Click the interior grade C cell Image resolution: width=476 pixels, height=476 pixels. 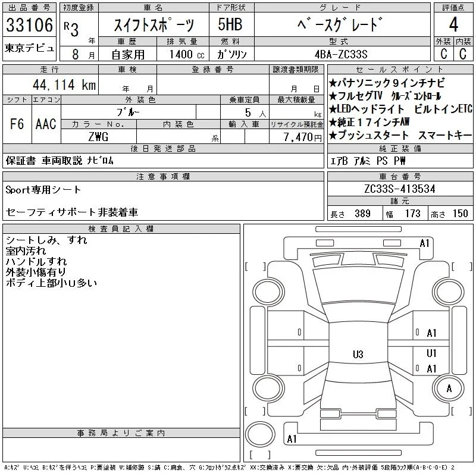coord(464,54)
